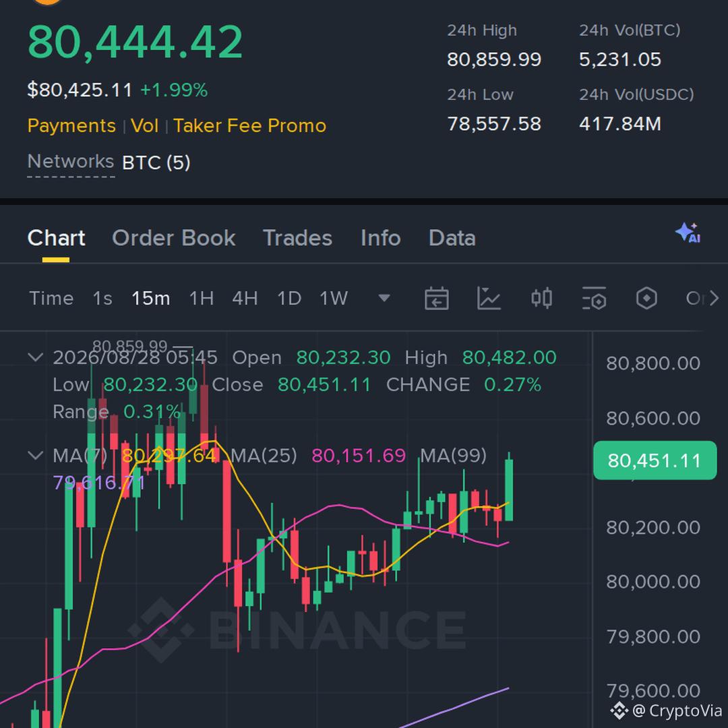
Task: Click the Range value 0.31%
Action: [x=152, y=412]
